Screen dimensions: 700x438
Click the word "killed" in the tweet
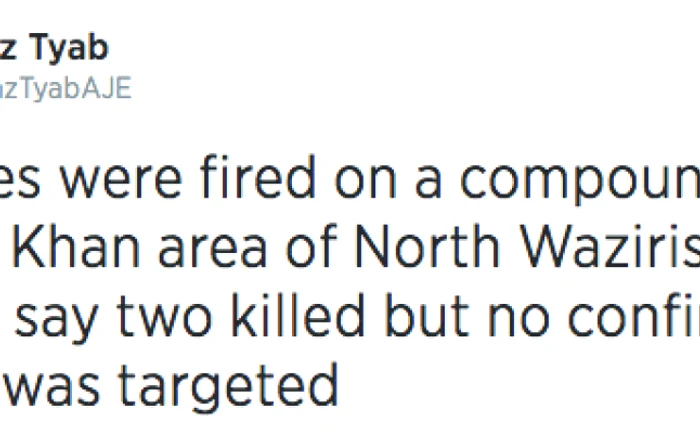tap(298, 314)
